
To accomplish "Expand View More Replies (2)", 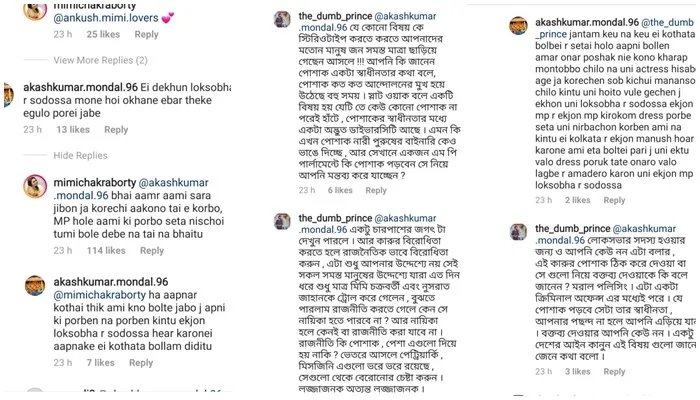I will click(x=100, y=60).
